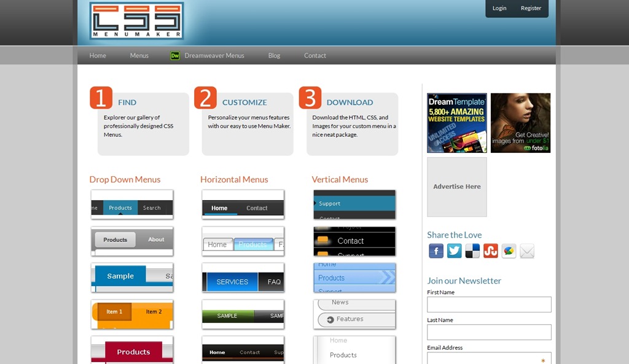Open the Home navigation item
Image resolution: width=629 pixels, height=364 pixels.
[98, 56]
